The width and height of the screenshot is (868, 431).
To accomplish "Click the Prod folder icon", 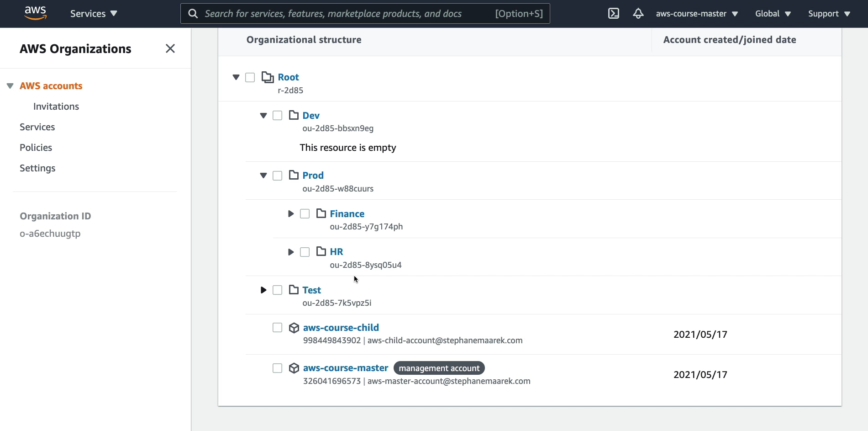I will [x=294, y=175].
